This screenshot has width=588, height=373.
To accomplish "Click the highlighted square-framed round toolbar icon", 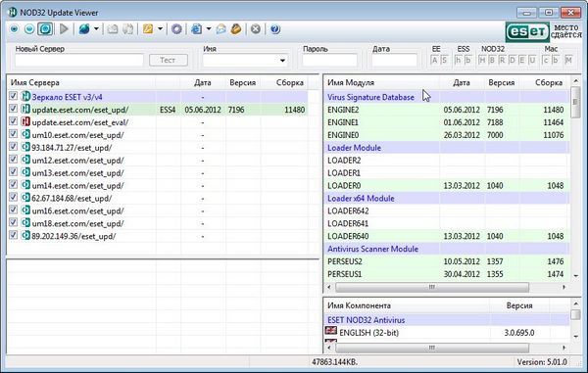I will point(45,28).
